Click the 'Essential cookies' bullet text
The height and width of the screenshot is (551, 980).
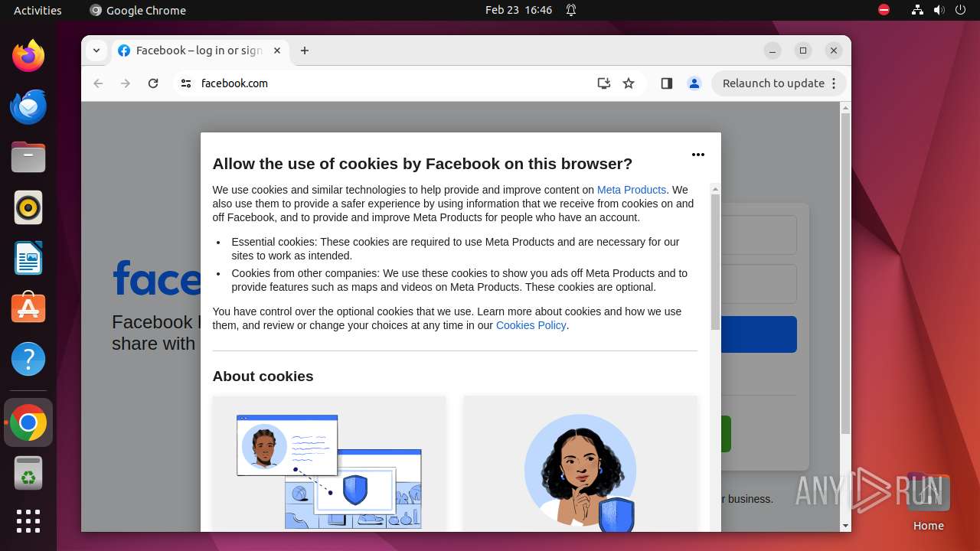[x=455, y=249]
